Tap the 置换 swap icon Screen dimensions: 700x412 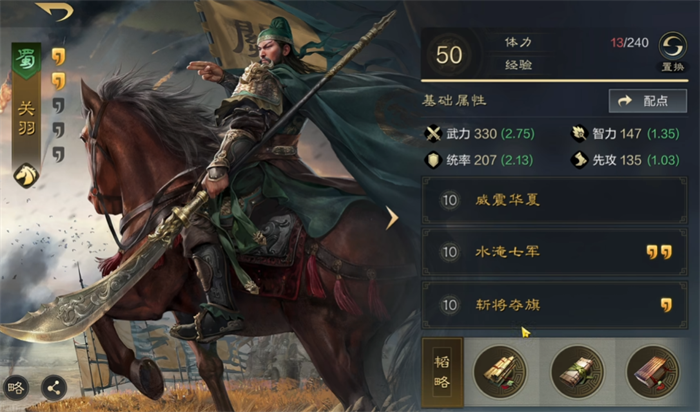tap(672, 46)
